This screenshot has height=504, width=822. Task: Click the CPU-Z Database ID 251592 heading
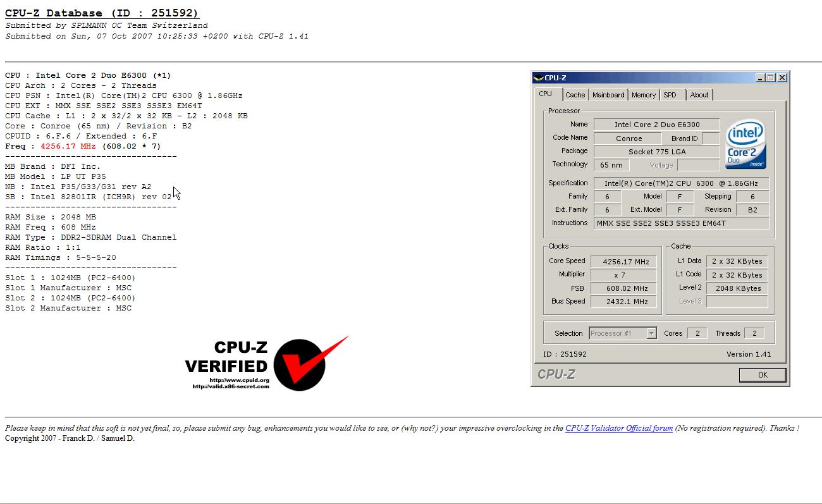click(102, 13)
